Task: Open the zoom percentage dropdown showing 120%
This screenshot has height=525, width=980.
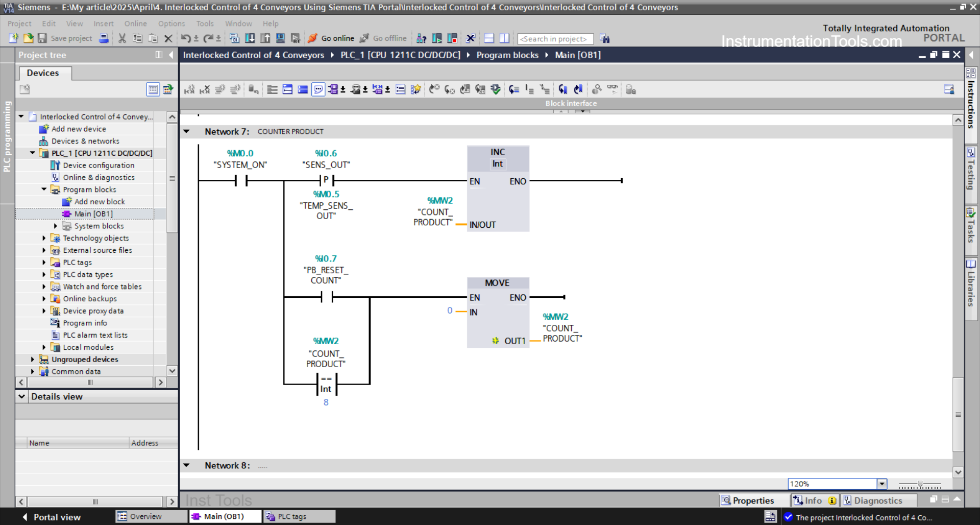Action: [x=881, y=484]
